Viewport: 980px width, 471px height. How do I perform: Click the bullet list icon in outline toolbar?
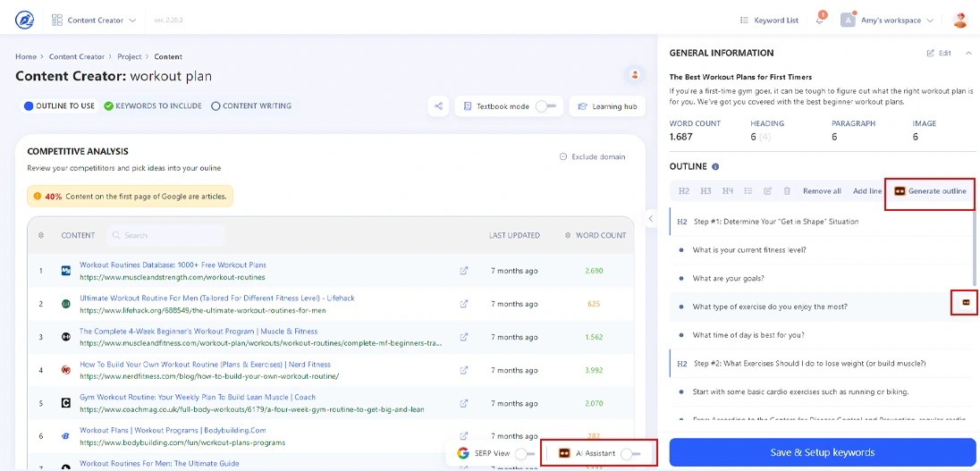click(x=748, y=191)
